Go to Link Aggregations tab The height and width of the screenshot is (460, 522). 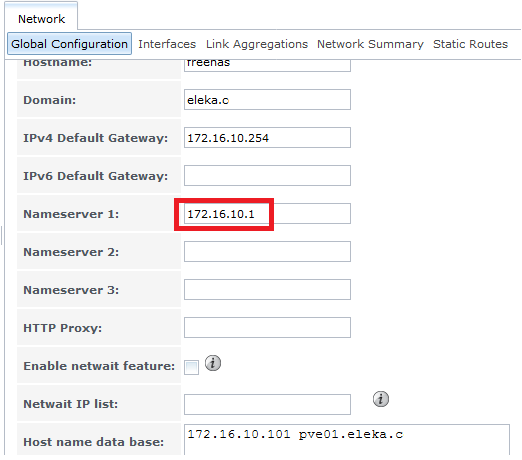coord(257,44)
